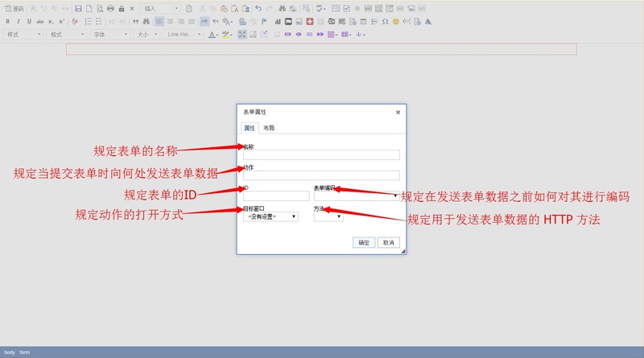Select the 属性 tab in dialog
The height and width of the screenshot is (358, 644).
[250, 128]
